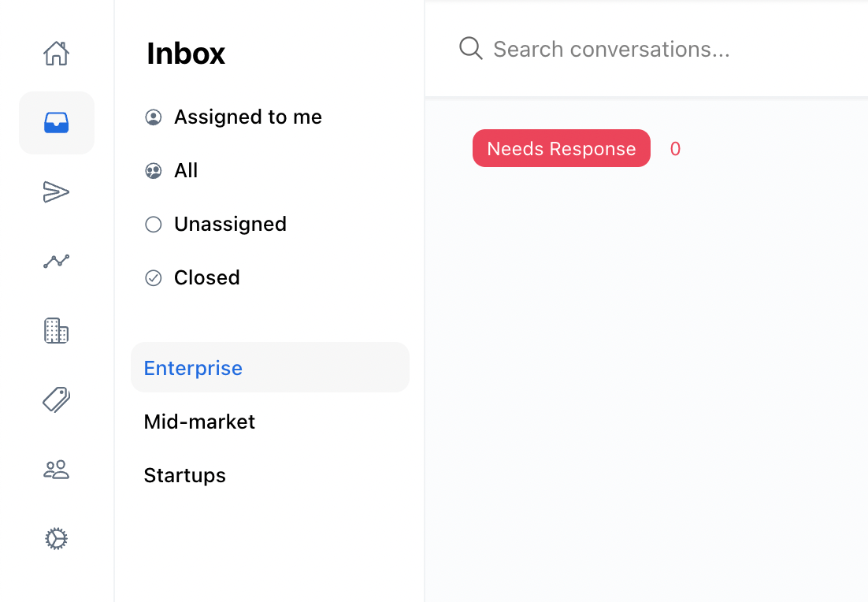868x602 pixels.
Task: Open the Contacts people icon
Action: point(57,470)
